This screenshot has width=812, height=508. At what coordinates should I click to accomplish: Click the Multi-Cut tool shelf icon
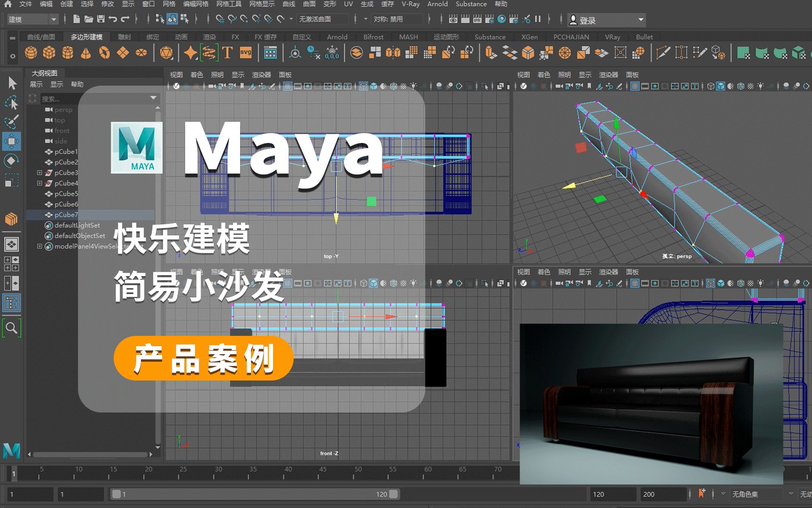[663, 53]
